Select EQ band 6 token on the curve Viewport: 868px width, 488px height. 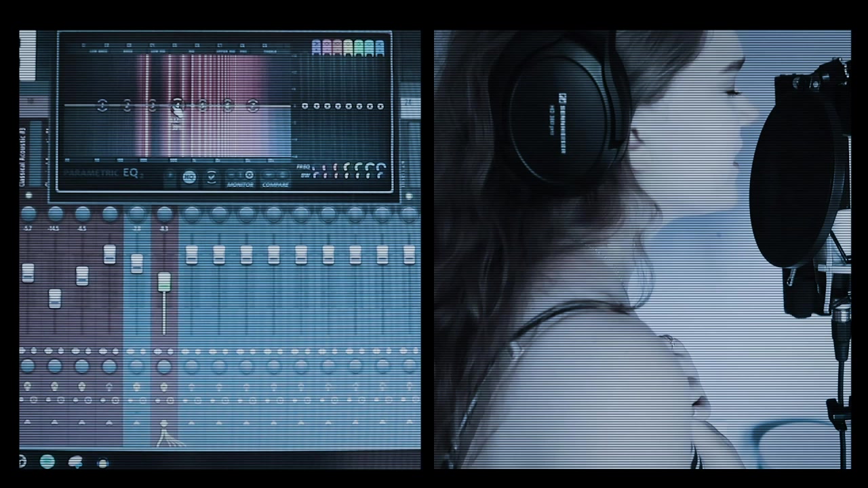point(228,105)
